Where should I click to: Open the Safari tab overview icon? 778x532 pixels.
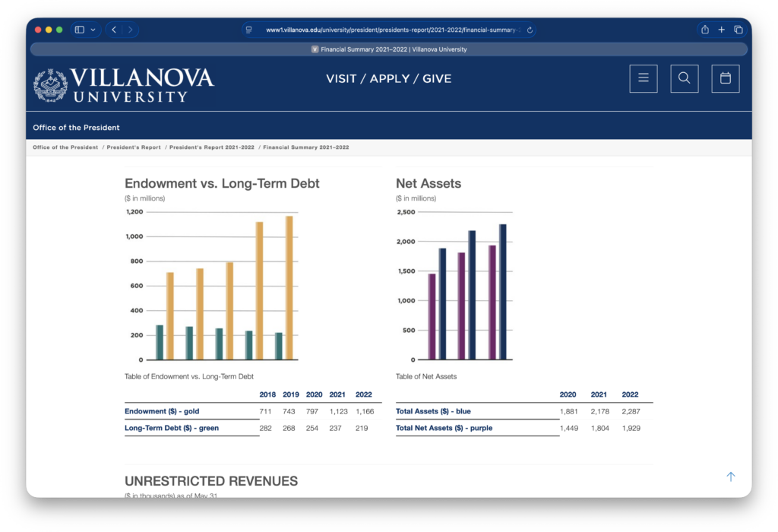[x=738, y=30]
